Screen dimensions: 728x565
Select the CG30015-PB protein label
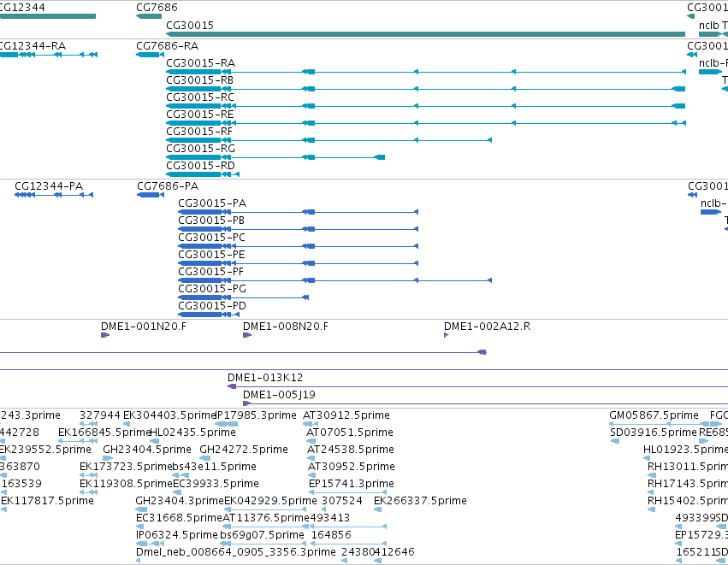[211, 221]
